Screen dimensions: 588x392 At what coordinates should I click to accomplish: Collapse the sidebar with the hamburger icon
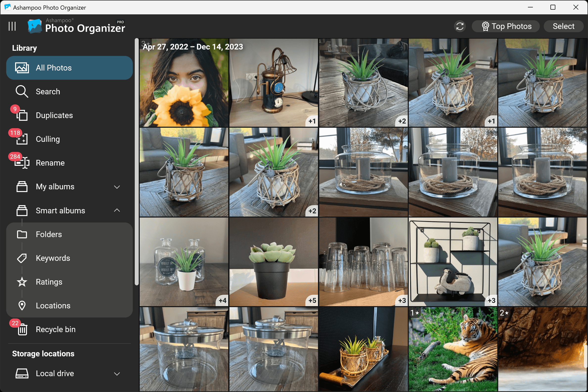tap(12, 26)
